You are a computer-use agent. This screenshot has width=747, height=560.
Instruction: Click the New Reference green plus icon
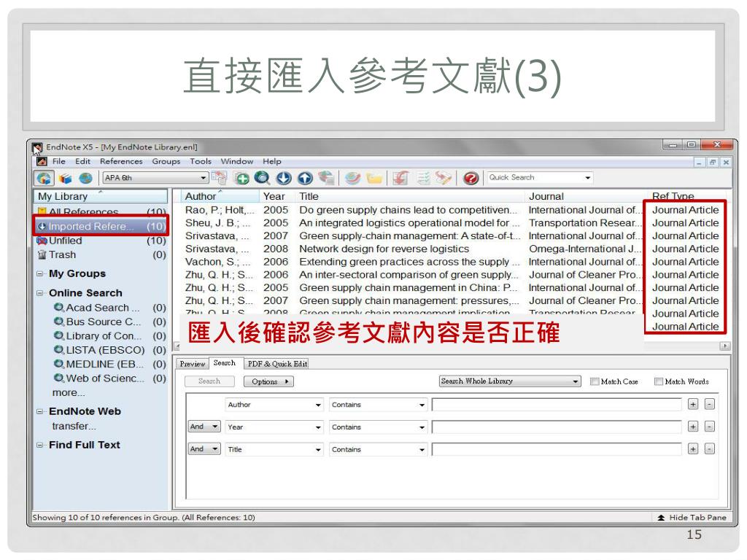(241, 179)
